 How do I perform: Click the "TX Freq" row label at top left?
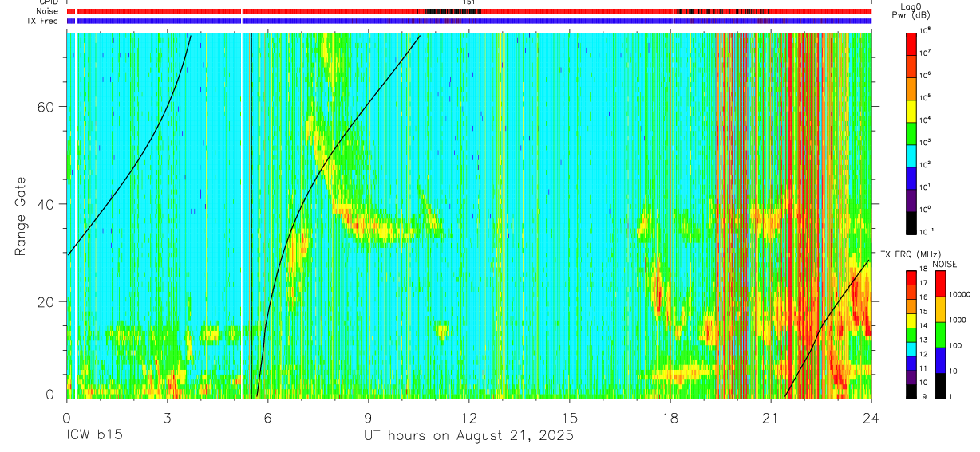[44, 21]
